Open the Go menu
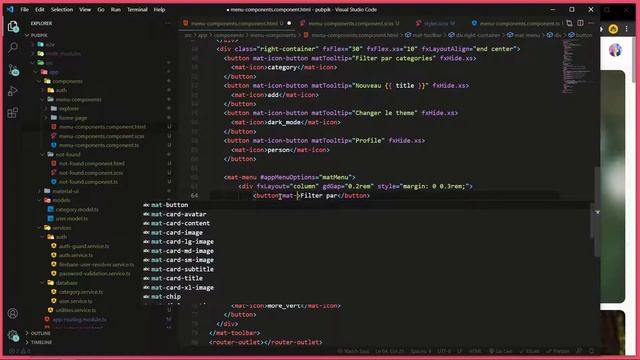This screenshot has width=640, height=360. pyautogui.click(x=101, y=9)
